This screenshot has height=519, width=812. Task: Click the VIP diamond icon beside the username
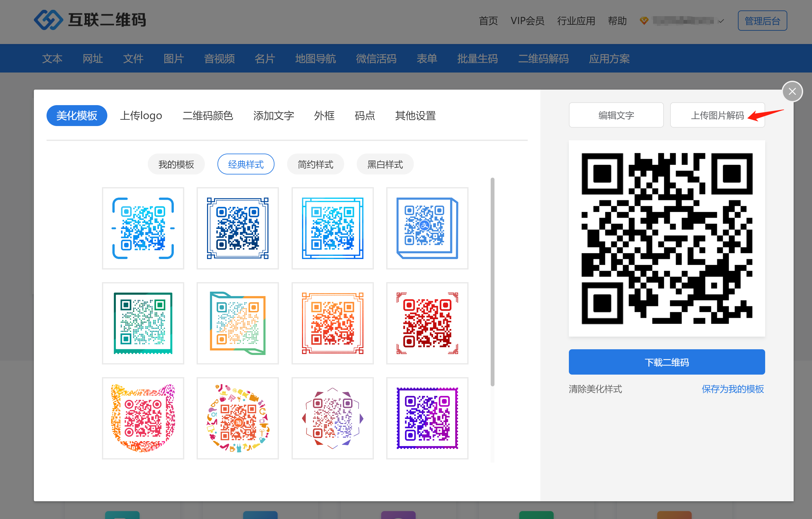[x=644, y=21]
